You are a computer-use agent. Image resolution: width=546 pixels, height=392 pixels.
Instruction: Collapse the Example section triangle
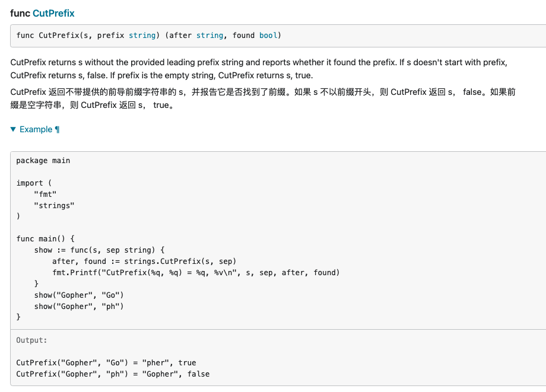coord(14,129)
